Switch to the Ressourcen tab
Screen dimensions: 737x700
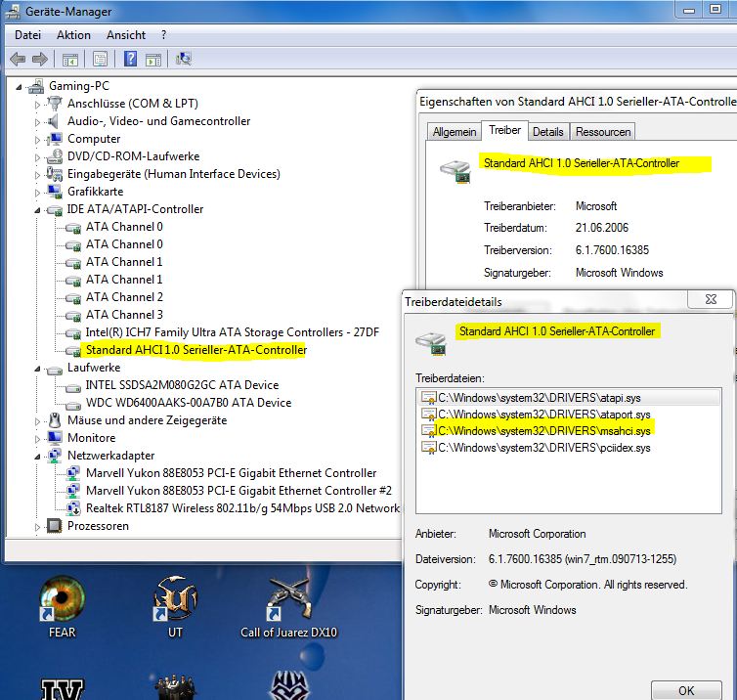coord(603,132)
